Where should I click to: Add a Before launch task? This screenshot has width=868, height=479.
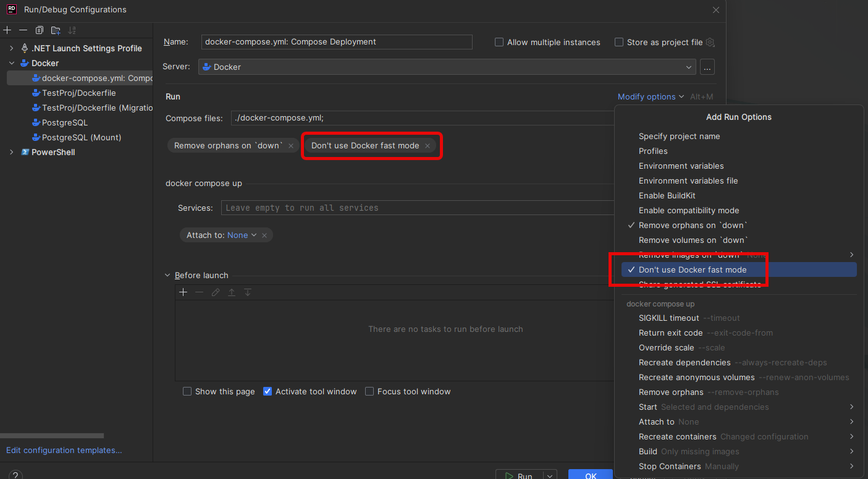pos(183,292)
